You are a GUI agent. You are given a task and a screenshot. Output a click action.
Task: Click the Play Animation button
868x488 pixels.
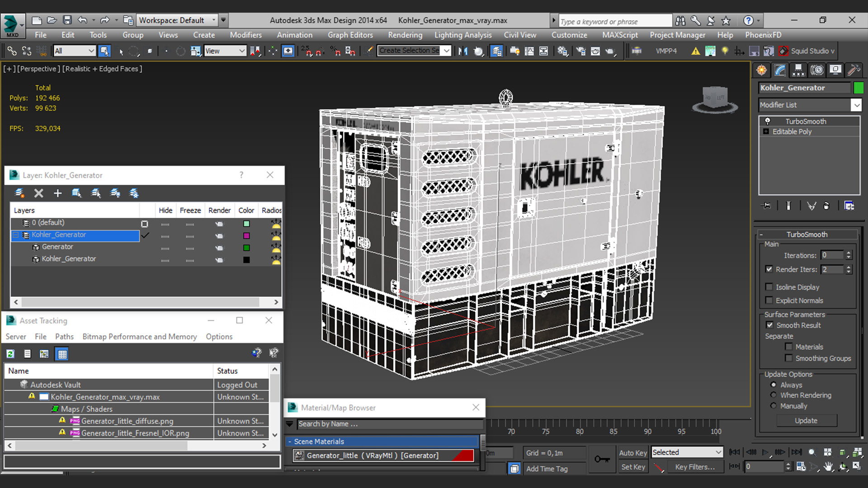coord(765,452)
